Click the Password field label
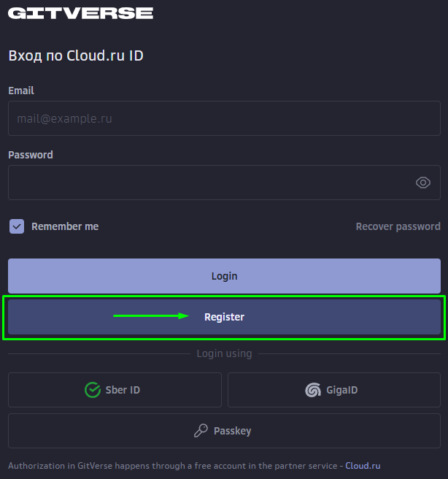The width and height of the screenshot is (448, 479). click(x=31, y=155)
